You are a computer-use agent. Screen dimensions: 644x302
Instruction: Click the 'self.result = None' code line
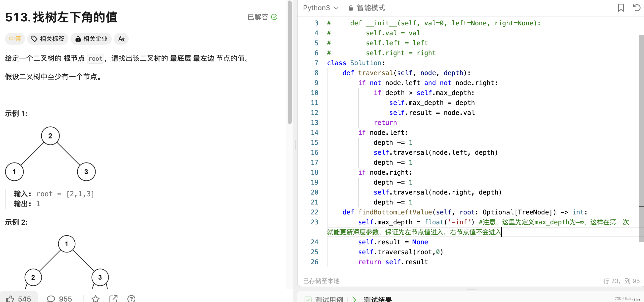click(393, 242)
